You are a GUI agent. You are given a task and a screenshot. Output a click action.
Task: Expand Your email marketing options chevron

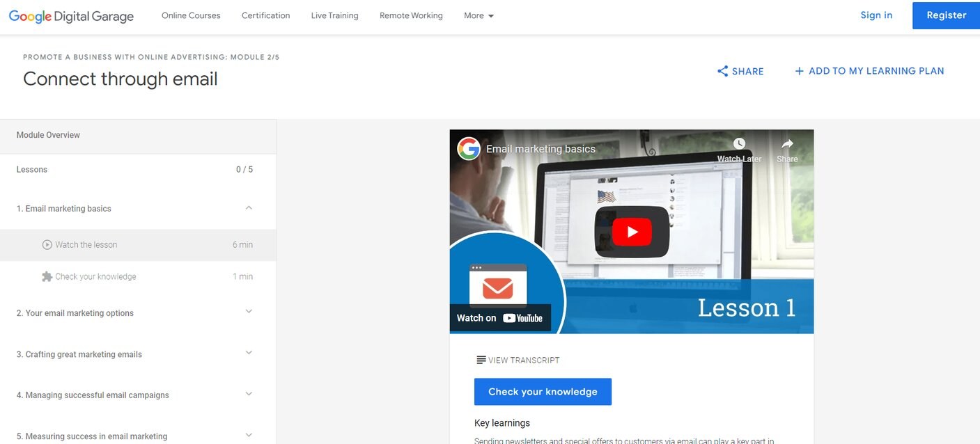[x=249, y=312]
